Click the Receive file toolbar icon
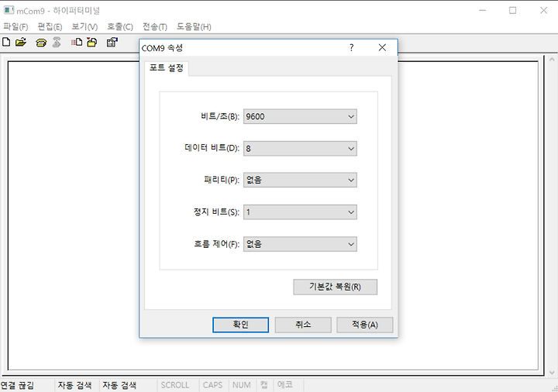 tap(91, 43)
